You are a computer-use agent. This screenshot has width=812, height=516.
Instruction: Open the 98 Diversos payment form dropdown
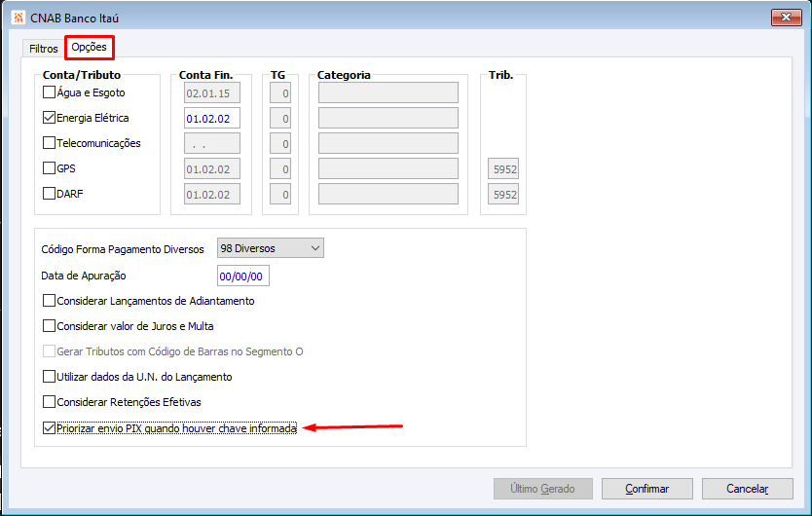point(271,248)
